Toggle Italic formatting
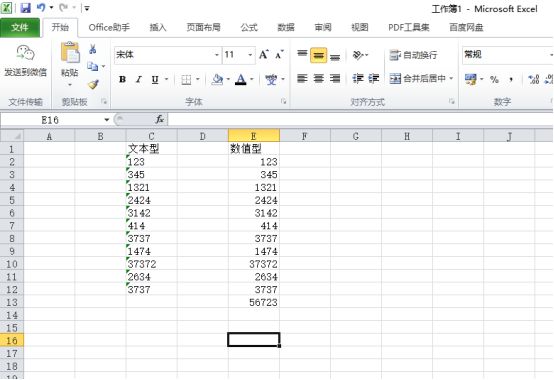The height and width of the screenshot is (380, 554). [138, 79]
